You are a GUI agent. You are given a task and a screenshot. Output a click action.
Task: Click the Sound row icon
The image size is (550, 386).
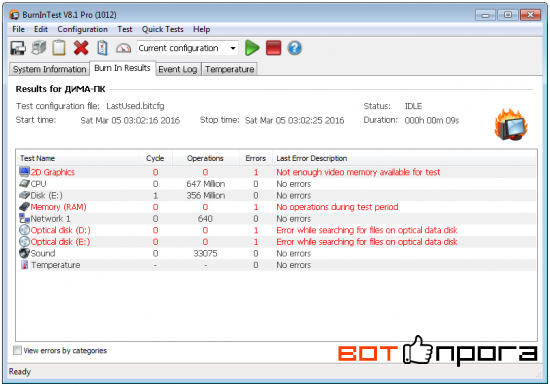[25, 253]
